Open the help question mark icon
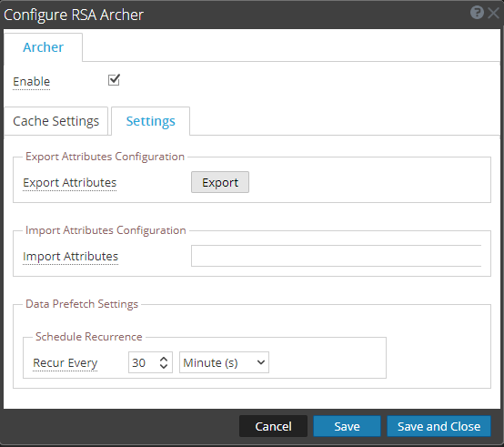The image size is (504, 447). 477,13
